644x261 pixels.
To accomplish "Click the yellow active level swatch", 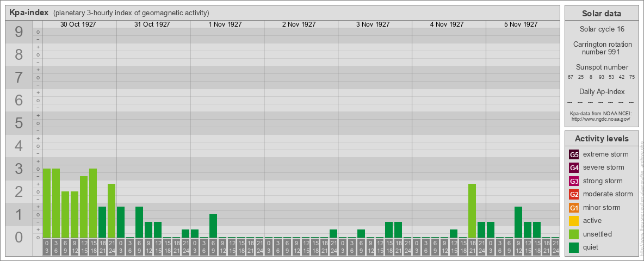I will (574, 221).
